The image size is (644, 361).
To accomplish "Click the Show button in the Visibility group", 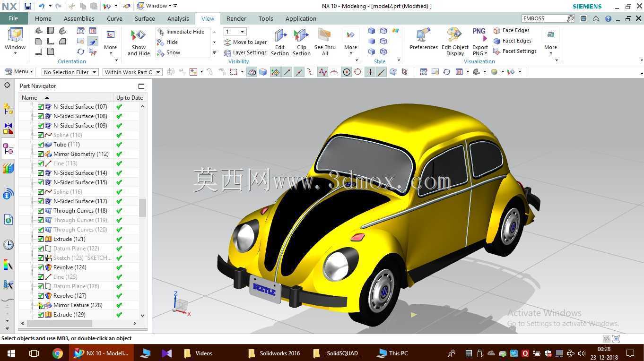I will 168,52.
